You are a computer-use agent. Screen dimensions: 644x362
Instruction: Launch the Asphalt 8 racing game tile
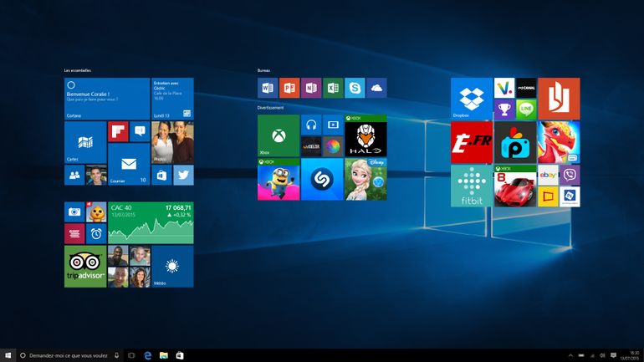coord(515,186)
